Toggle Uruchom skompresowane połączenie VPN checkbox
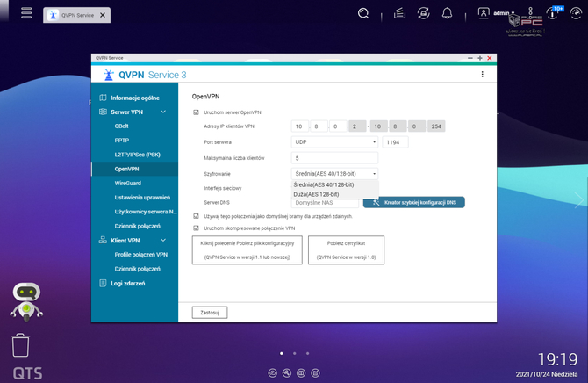588x383 pixels. pyautogui.click(x=196, y=228)
